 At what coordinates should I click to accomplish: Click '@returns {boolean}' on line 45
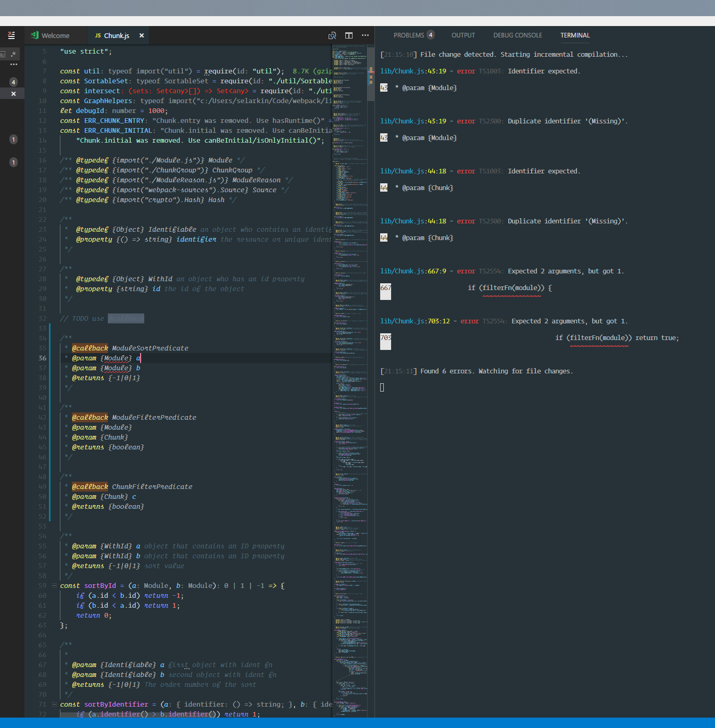click(x=108, y=447)
